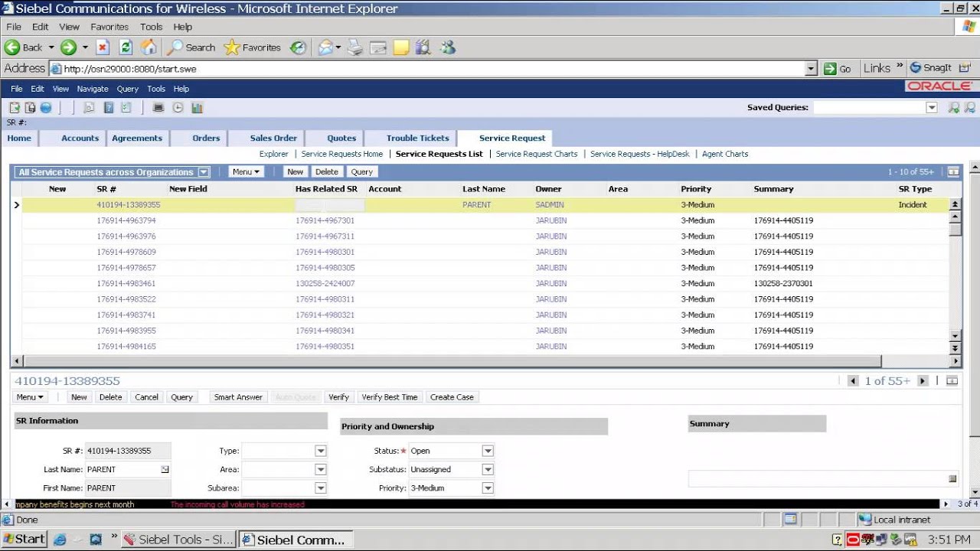The image size is (980, 551).
Task: Open address bar history dropdown
Action: [812, 68]
